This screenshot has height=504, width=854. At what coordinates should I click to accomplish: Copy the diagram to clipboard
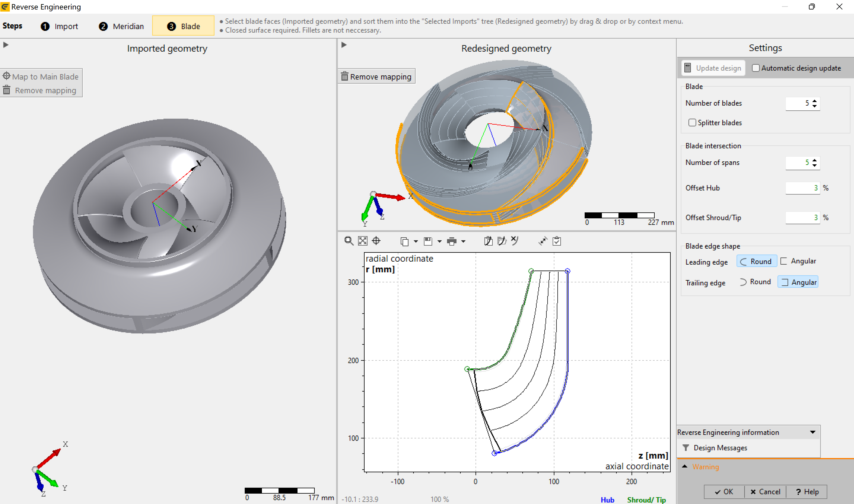[x=404, y=241]
